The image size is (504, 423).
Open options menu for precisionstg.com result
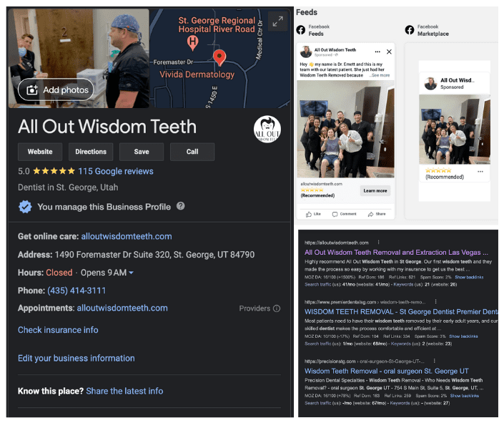coord(434,361)
